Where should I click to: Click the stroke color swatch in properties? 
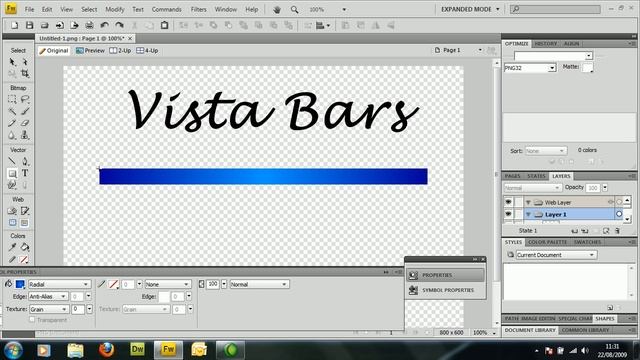click(113, 284)
